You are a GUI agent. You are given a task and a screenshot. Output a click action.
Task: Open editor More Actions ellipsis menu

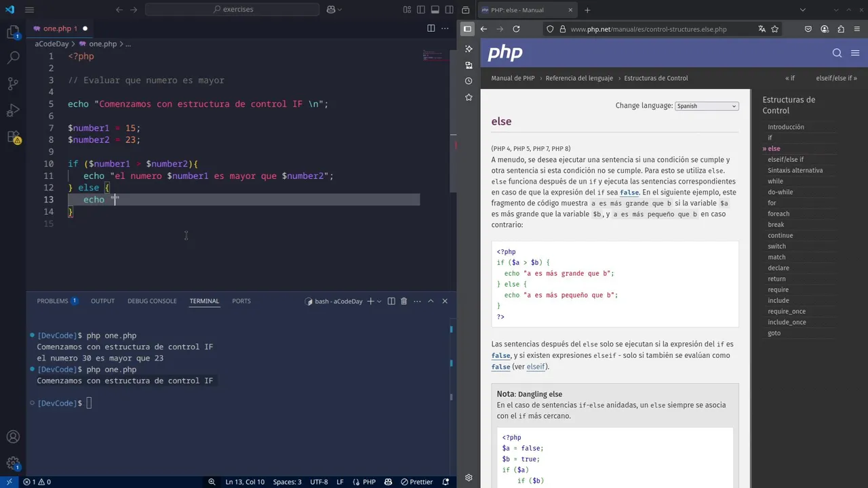[445, 28]
